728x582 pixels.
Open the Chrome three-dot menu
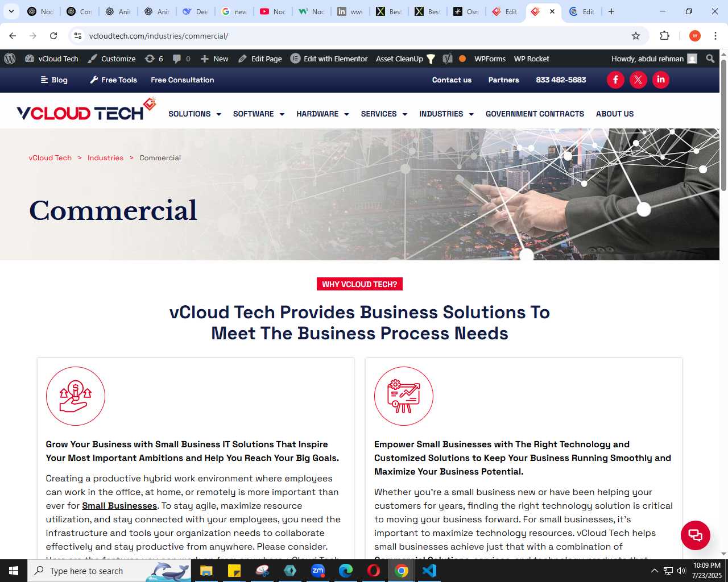715,36
